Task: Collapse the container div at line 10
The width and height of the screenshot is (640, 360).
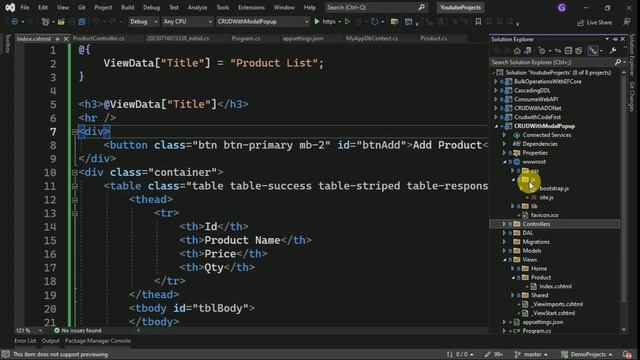Action: (75, 173)
